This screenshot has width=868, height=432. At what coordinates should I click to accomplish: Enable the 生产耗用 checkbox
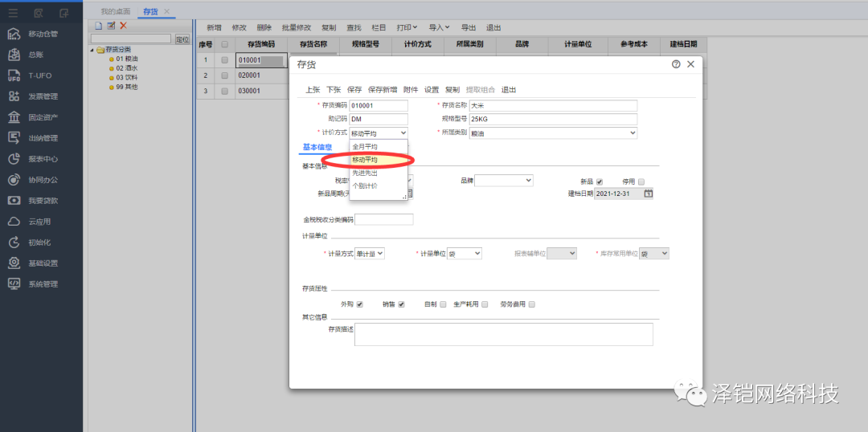pyautogui.click(x=485, y=304)
